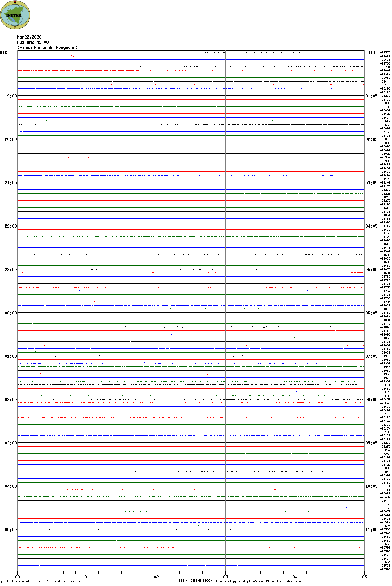Click the INETER logo icon
This screenshot has height=586, width=392.
click(15, 15)
